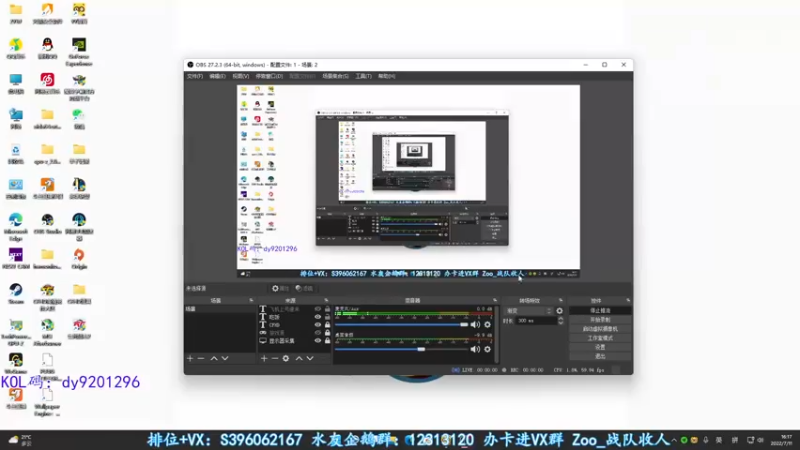This screenshot has height=450, width=800.
Task: Adjust the transition duration stepper
Action: point(561,321)
